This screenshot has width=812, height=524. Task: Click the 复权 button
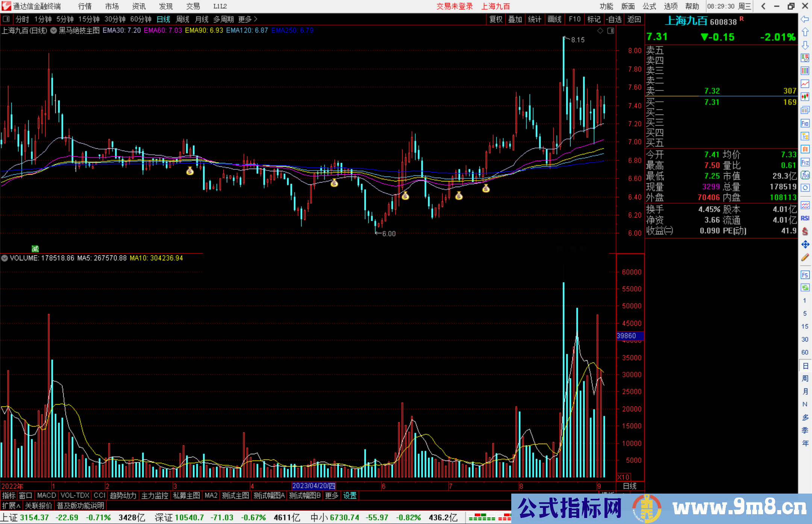click(495, 19)
